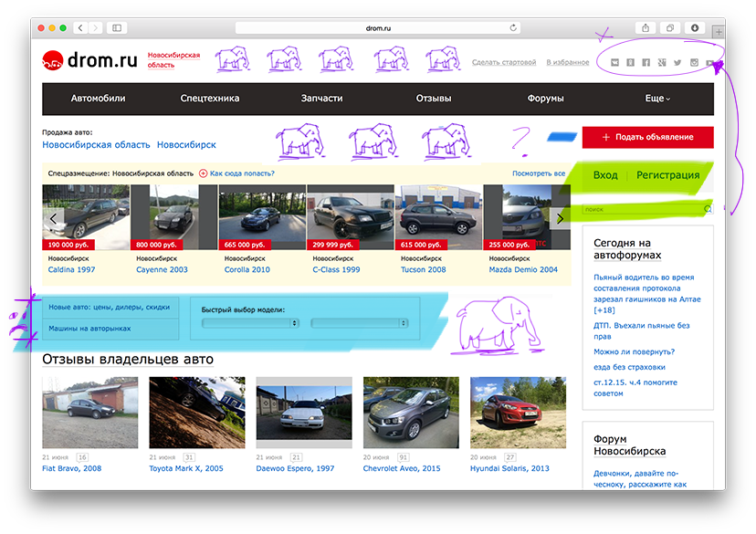
Task: Open the 'Форумы' navigation item
Action: tap(545, 99)
